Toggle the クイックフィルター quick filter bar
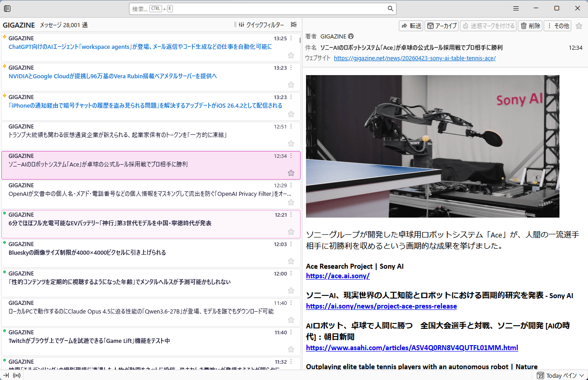Image resolution: width=588 pixels, height=380 pixels. pyautogui.click(x=261, y=25)
